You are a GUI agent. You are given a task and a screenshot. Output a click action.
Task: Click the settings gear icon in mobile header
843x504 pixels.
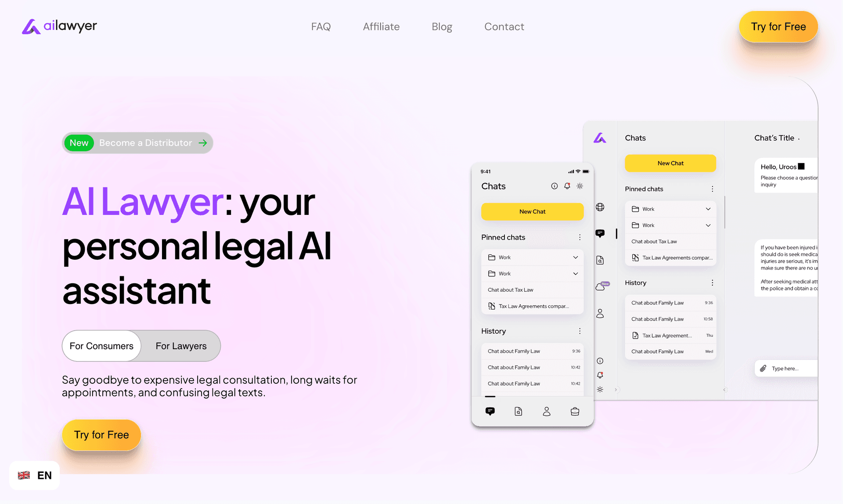pyautogui.click(x=579, y=186)
